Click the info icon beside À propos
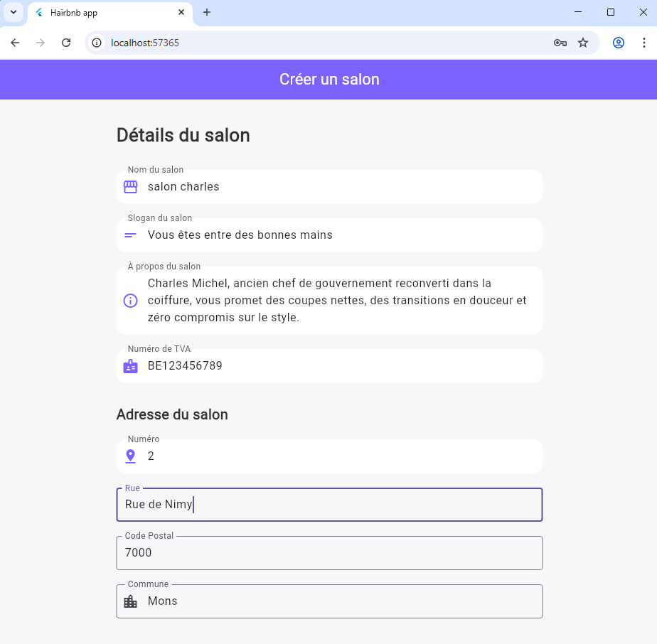The width and height of the screenshot is (657, 644). click(130, 301)
